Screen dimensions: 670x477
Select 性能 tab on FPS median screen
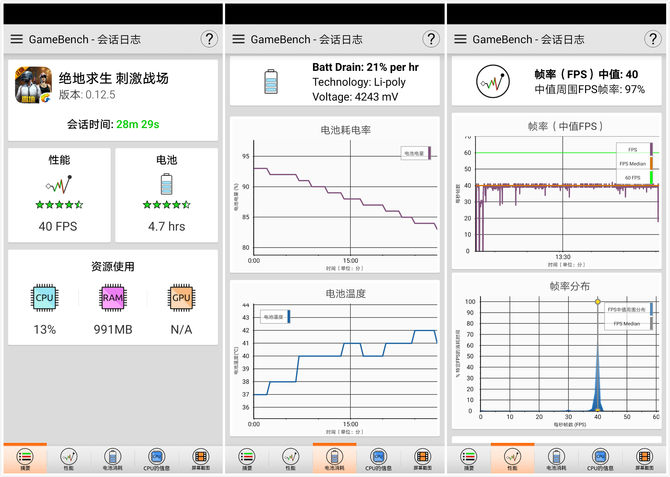[x=512, y=460]
